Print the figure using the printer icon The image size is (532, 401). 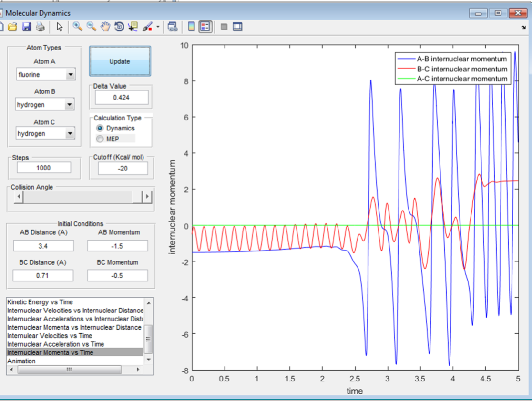[40, 27]
